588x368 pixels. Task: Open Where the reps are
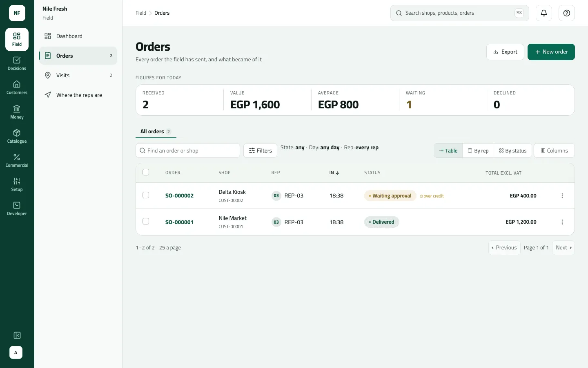coord(78,95)
